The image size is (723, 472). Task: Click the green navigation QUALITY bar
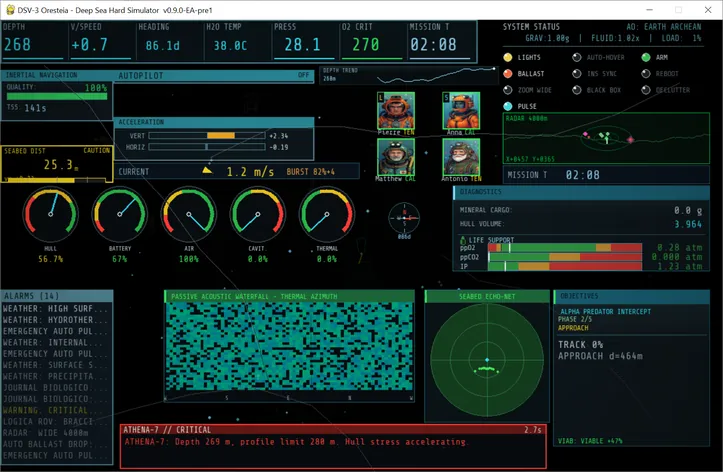[x=57, y=96]
